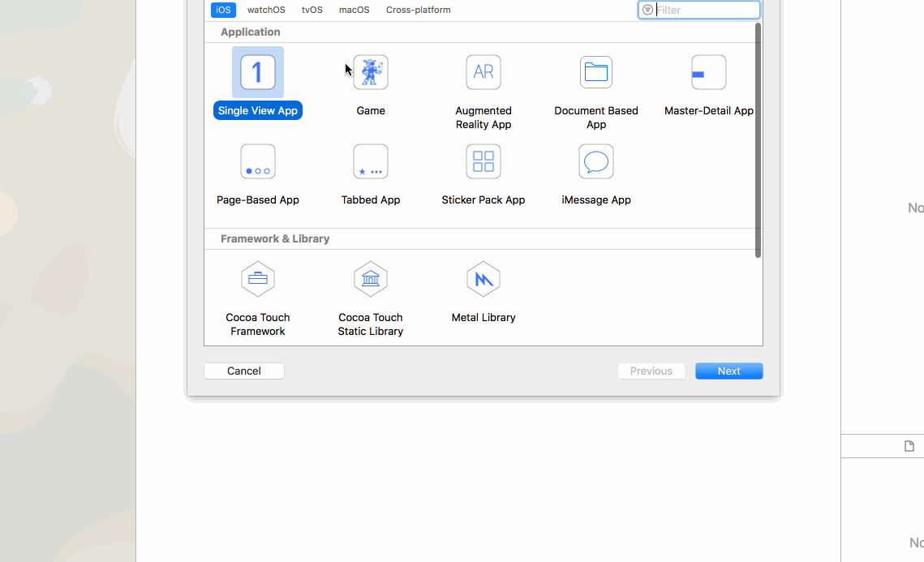The image size is (924, 562).
Task: Click the "Tabbed App" label
Action: click(x=371, y=199)
